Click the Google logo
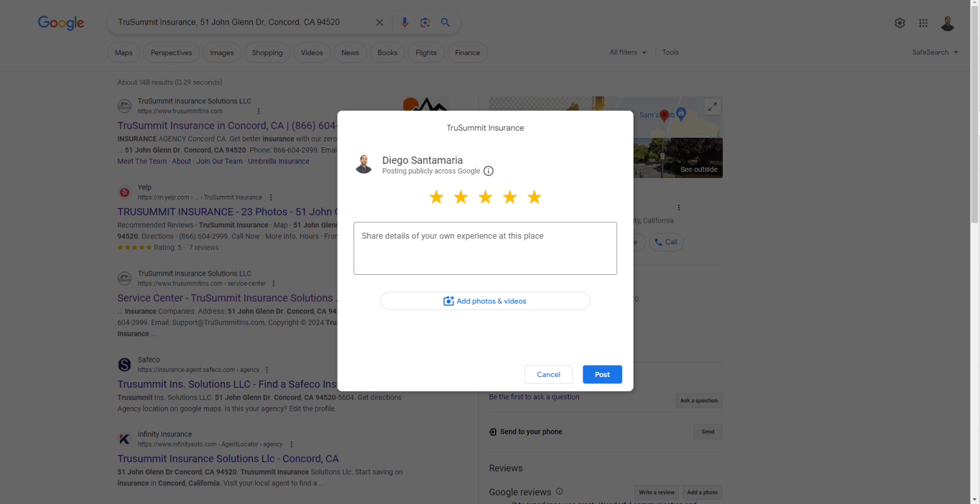Screen dimensions: 980x504 pyautogui.click(x=61, y=23)
